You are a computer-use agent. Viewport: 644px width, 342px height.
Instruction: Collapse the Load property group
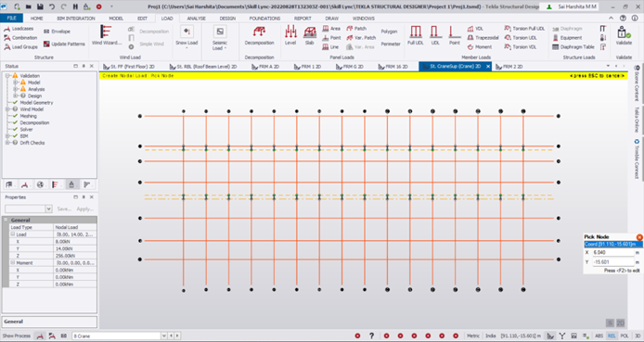pos(13,234)
